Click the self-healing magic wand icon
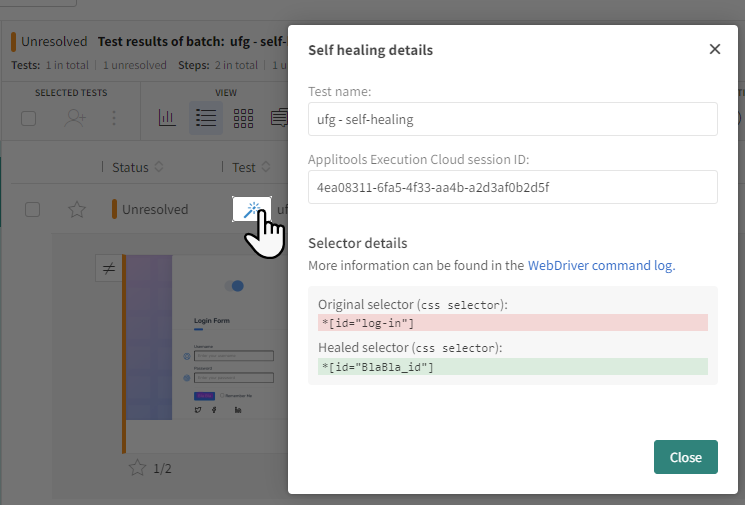The width and height of the screenshot is (745, 505). [x=251, y=209]
